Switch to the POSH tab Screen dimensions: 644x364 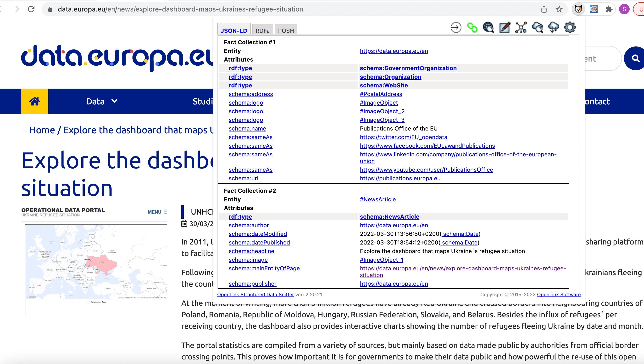click(x=286, y=30)
